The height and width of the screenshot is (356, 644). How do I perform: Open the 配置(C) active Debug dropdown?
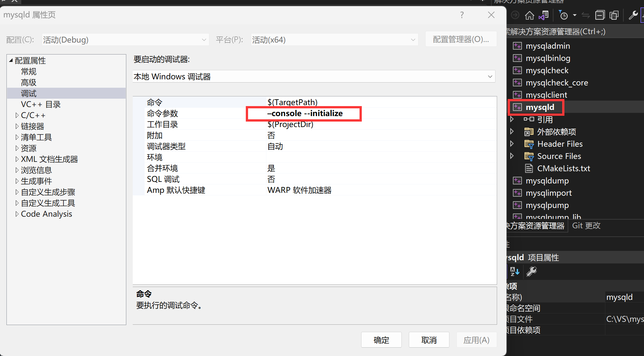tap(125, 40)
